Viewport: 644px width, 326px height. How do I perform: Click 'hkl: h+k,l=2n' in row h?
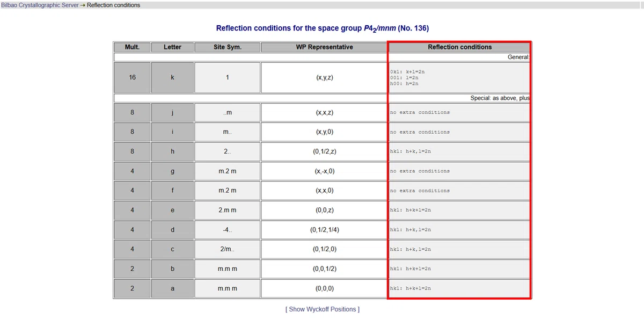click(x=411, y=151)
